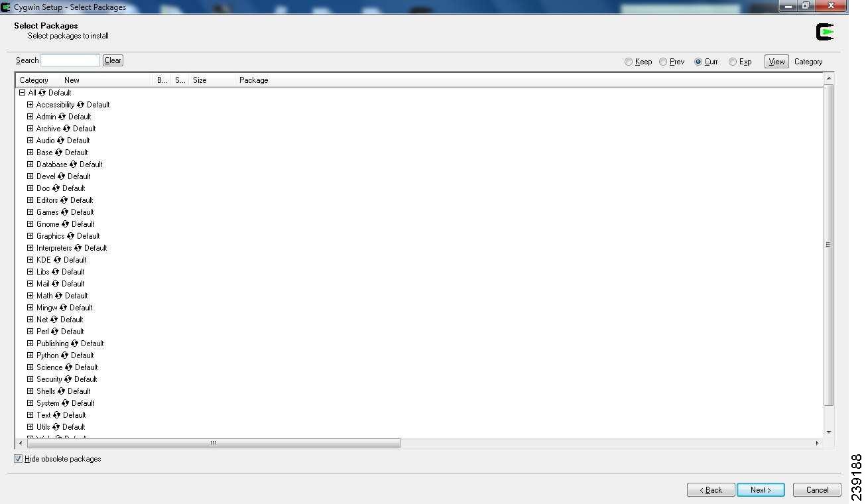
Task: Click the cycle icon on Net row
Action: tap(54, 320)
